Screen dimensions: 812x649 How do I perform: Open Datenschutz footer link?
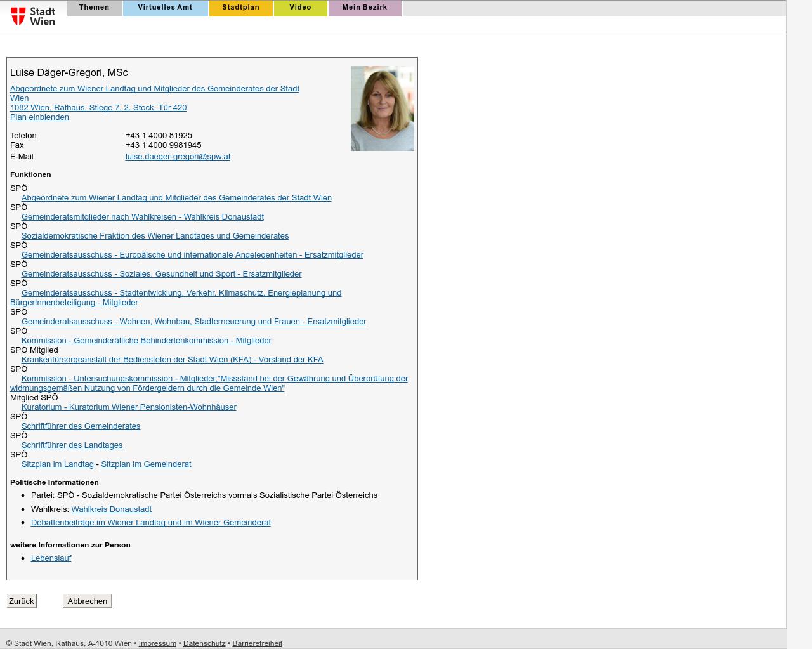(x=204, y=643)
